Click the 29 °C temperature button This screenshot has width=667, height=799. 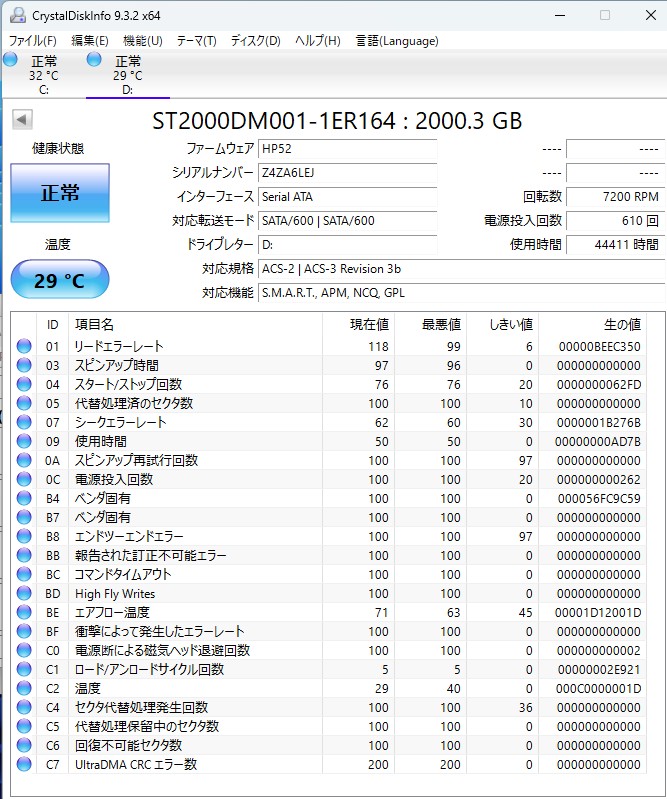(x=60, y=280)
